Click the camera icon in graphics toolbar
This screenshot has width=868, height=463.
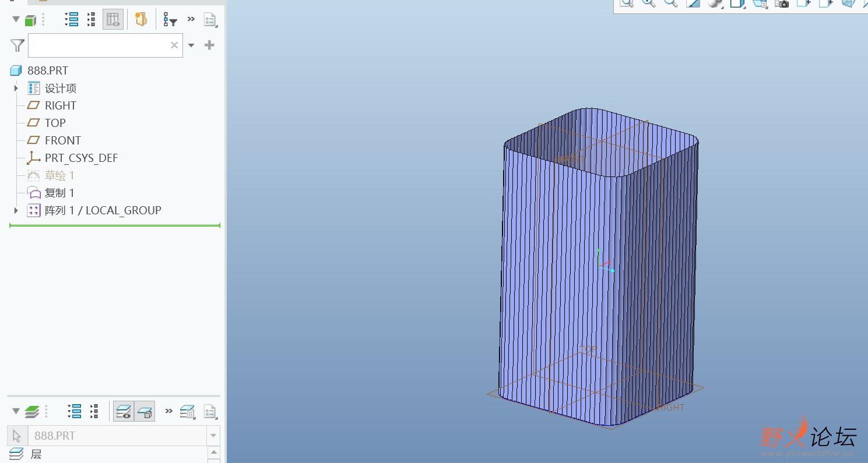point(782,3)
